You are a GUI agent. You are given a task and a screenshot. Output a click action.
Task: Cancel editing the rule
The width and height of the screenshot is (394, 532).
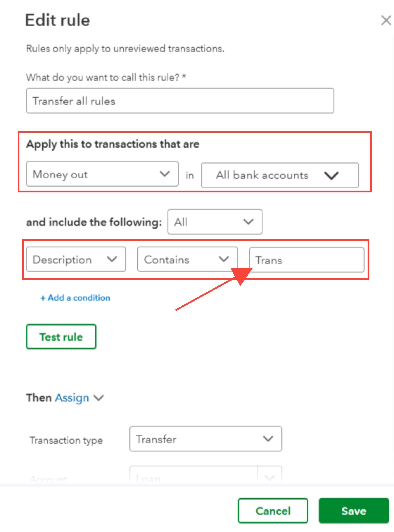(273, 511)
